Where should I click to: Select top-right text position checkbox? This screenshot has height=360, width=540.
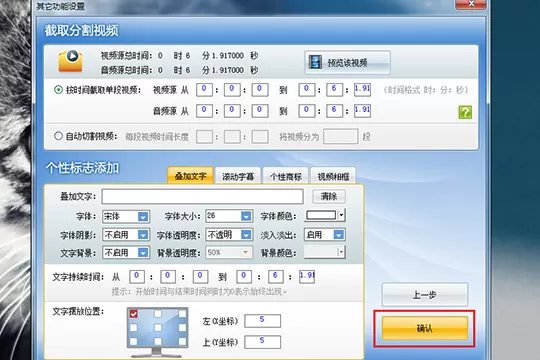pyautogui.click(x=182, y=314)
